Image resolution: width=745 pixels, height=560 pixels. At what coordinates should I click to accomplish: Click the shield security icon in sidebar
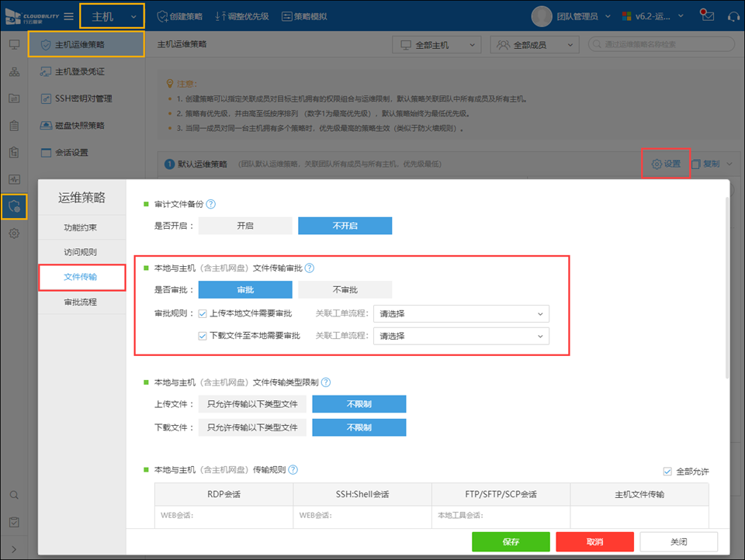14,206
